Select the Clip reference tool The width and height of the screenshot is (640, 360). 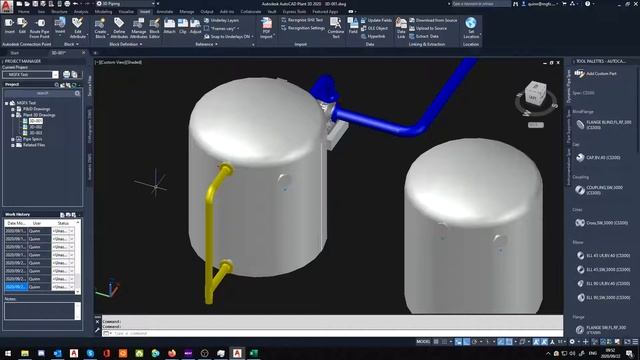pyautogui.click(x=182, y=26)
